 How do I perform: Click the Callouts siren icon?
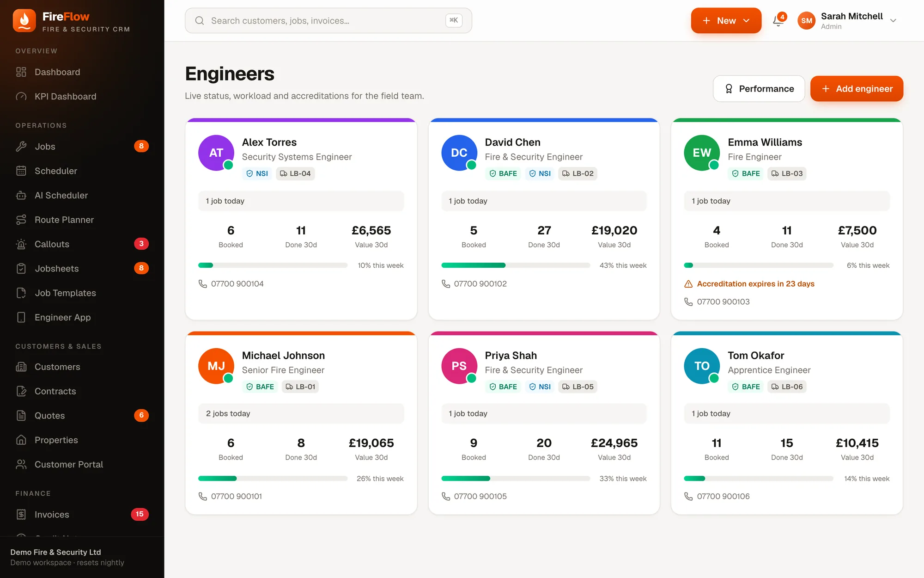point(21,244)
